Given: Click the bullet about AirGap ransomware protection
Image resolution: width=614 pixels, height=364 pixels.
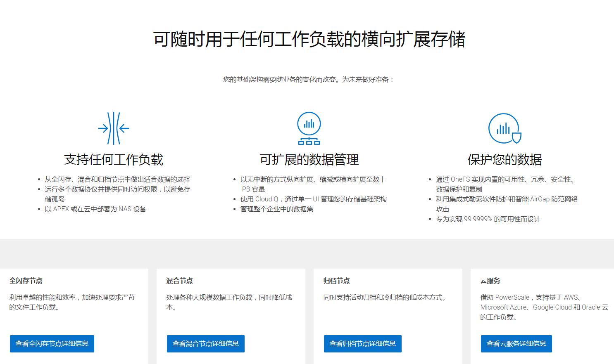Looking at the screenshot, I should pyautogui.click(x=507, y=199).
